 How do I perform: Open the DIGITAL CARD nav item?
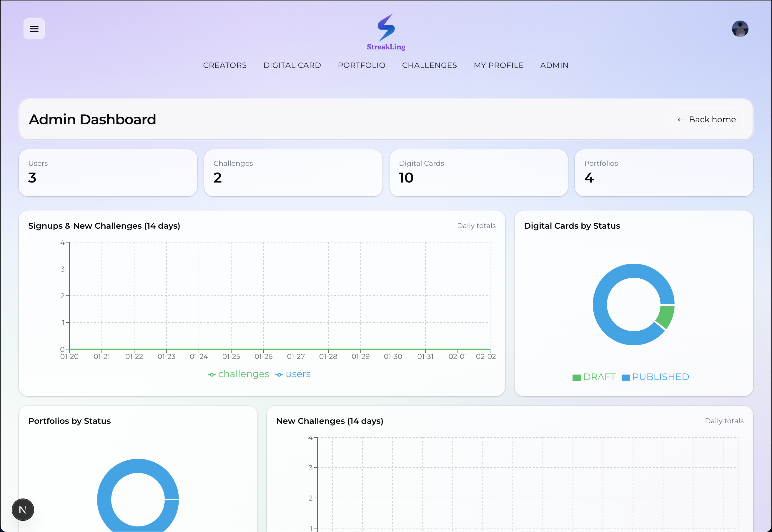(292, 65)
